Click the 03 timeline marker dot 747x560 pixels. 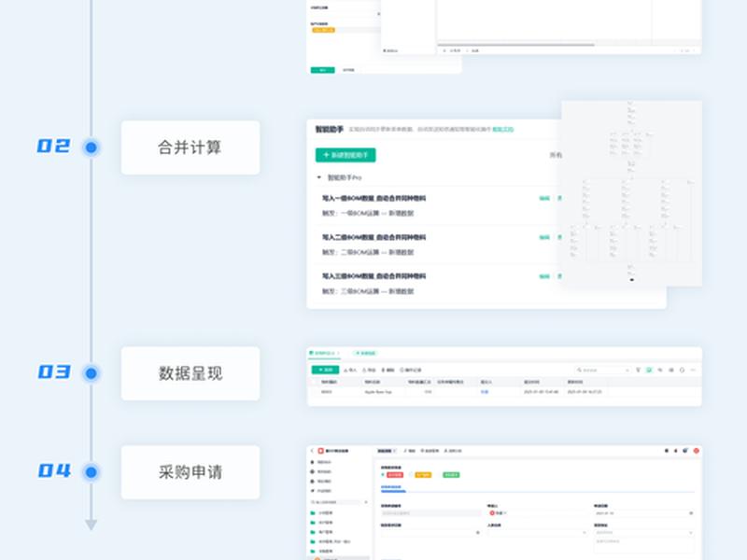coord(91,373)
